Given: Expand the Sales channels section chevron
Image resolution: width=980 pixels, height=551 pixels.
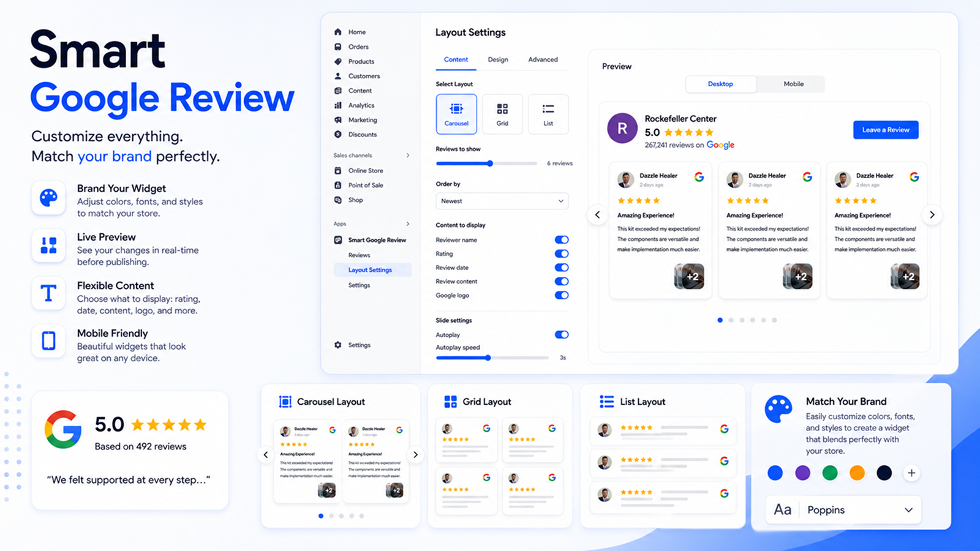Looking at the screenshot, I should click(408, 156).
